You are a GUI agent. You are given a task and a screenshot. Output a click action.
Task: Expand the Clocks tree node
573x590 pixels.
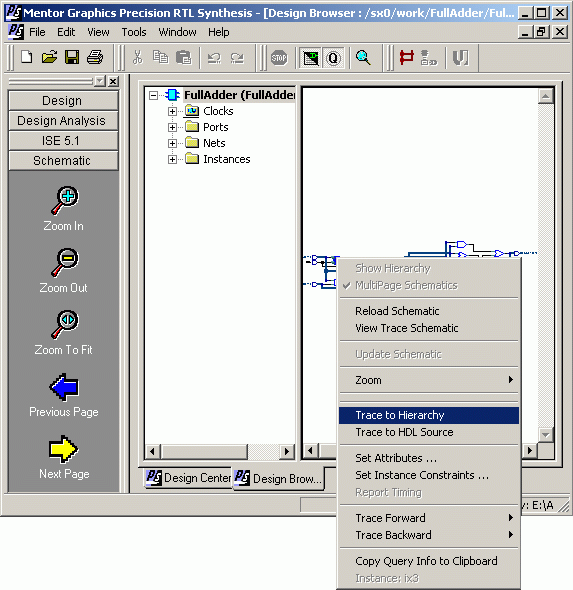pos(172,111)
